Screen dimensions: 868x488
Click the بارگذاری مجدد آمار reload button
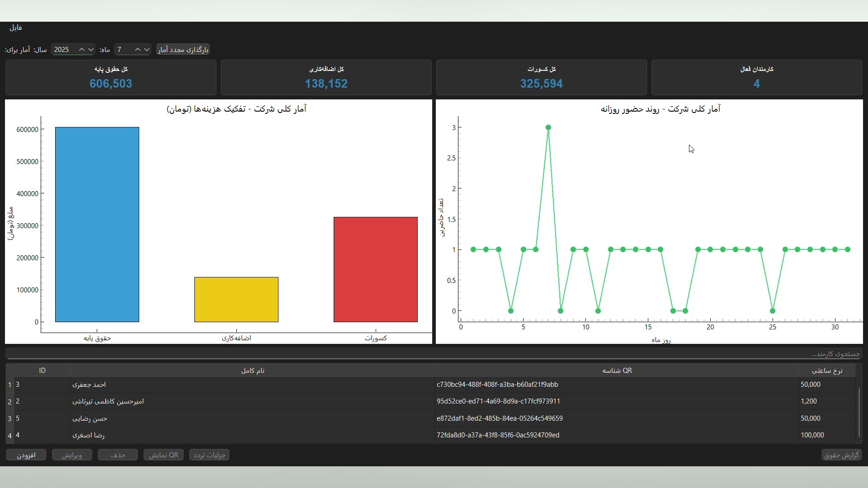coord(183,50)
